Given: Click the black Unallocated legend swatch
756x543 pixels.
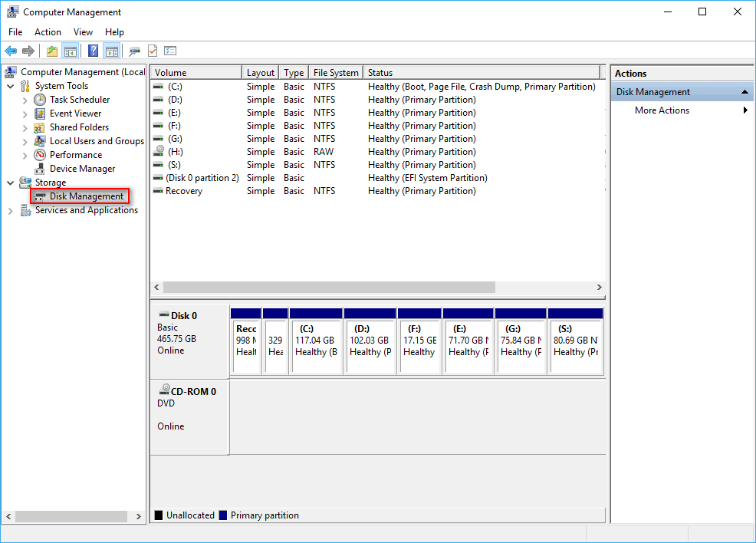Looking at the screenshot, I should pyautogui.click(x=159, y=515).
